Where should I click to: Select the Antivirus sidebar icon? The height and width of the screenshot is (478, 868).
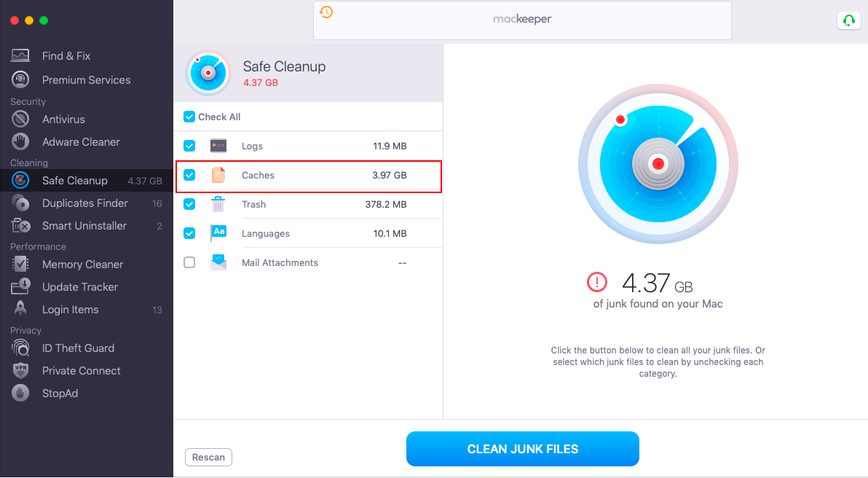pos(20,119)
